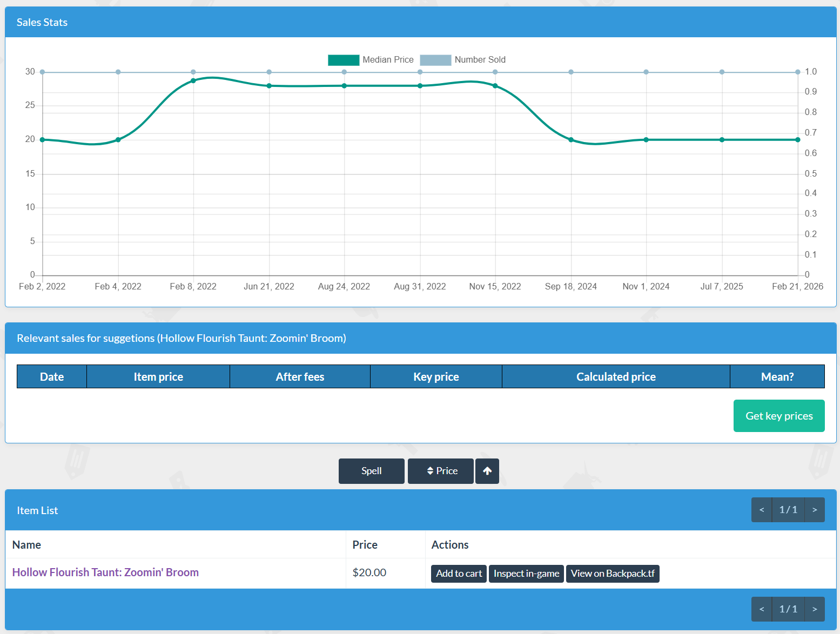Click the Nov 1, 2024 number sold point
840x634 pixels.
(646, 72)
